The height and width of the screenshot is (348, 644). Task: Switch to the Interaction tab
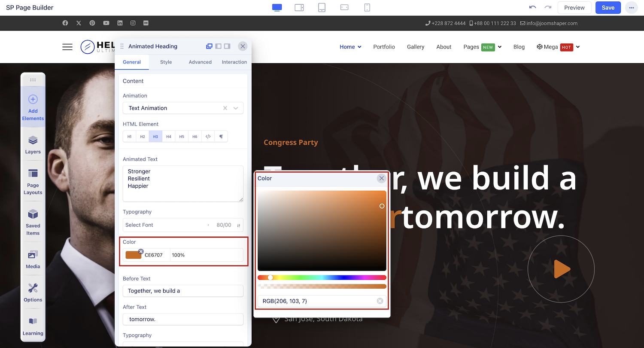click(234, 62)
